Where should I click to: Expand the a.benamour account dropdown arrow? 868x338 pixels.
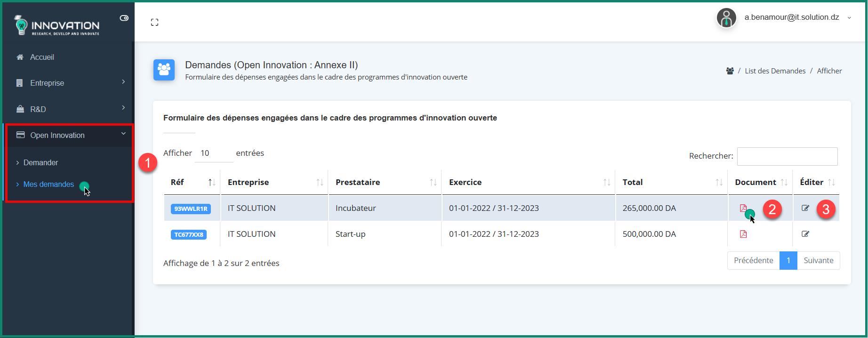(x=849, y=18)
